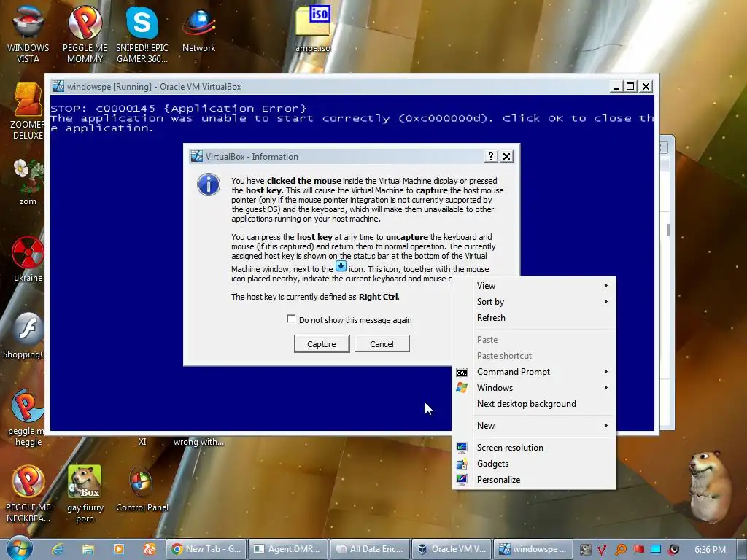
Task: Select the ampe.iso file on desktop
Action: (x=313, y=28)
